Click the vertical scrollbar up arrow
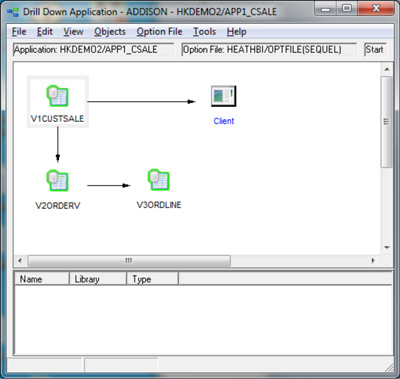 click(x=387, y=69)
